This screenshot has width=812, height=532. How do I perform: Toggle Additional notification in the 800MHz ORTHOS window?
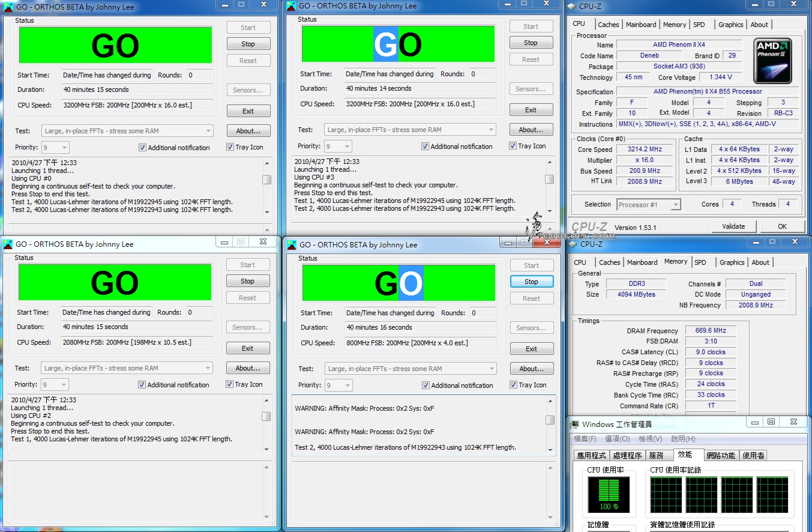point(426,385)
